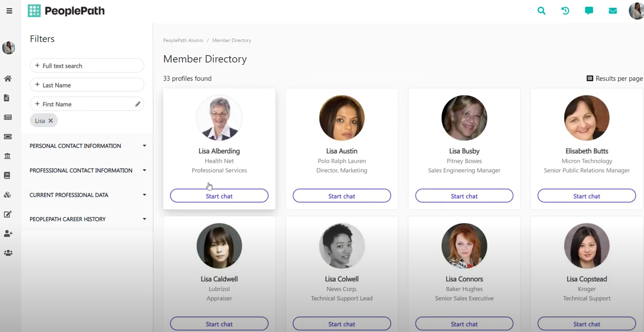Remove the Lisa filter chip
644x332 pixels.
pos(50,120)
